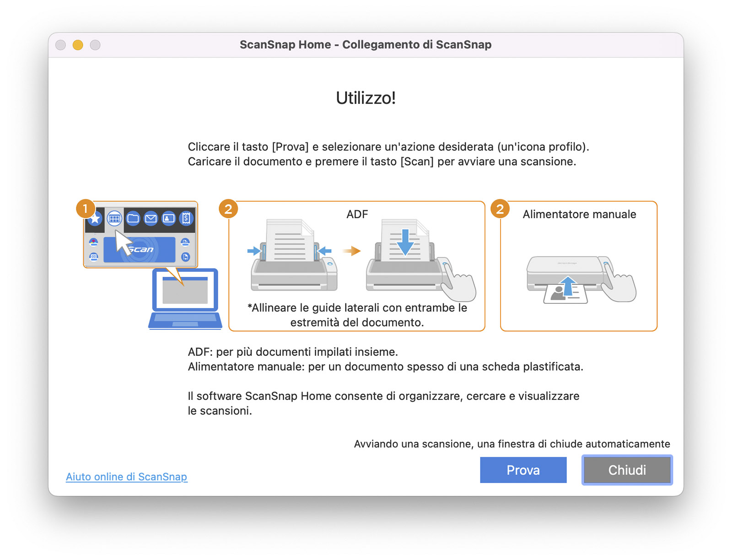
Task: Click the business card profile icon in the illustration
Action: tap(168, 219)
